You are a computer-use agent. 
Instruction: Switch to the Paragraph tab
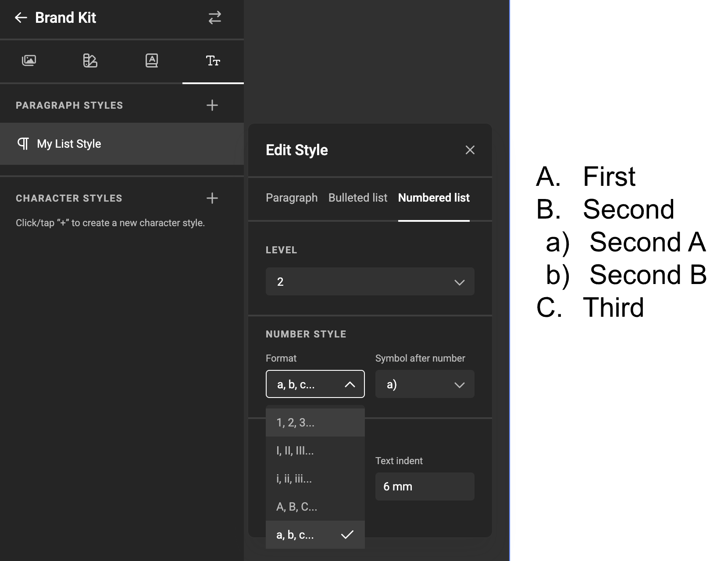pyautogui.click(x=292, y=198)
